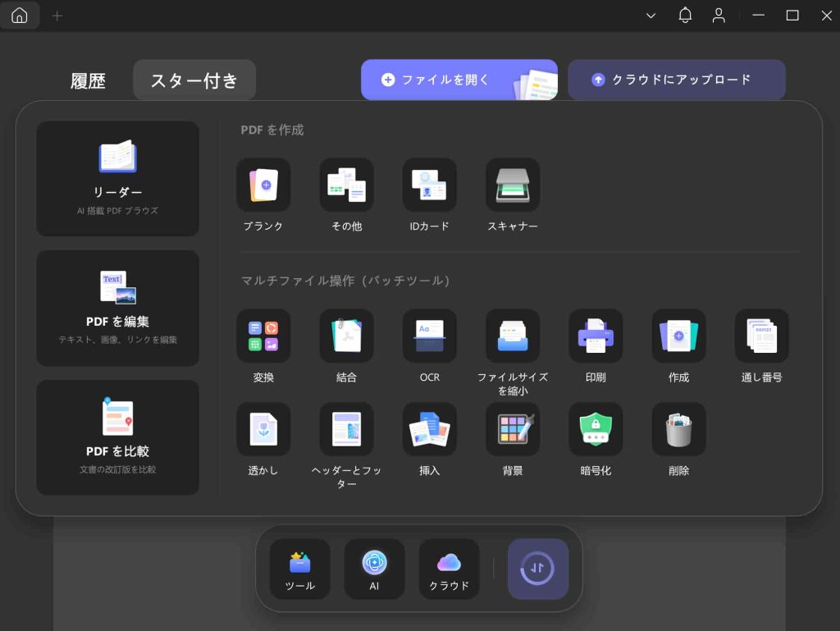Open the リーダー card
The height and width of the screenshot is (631, 840).
118,179
